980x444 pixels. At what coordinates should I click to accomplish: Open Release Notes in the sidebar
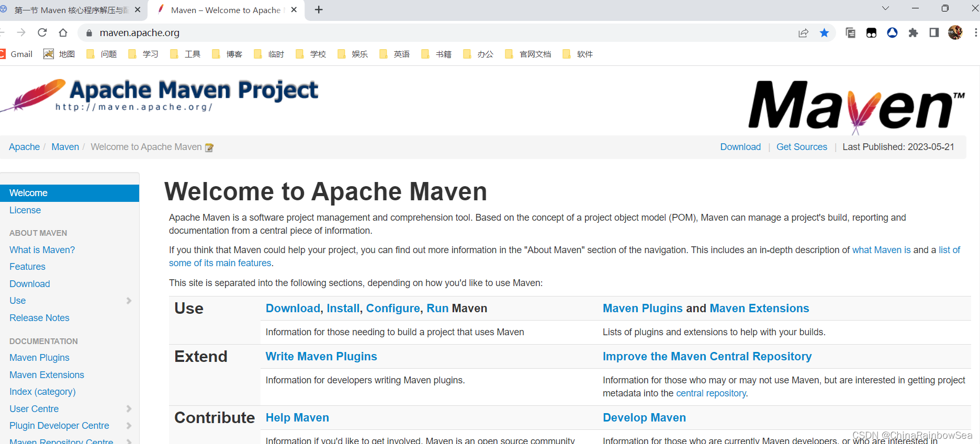click(x=39, y=318)
